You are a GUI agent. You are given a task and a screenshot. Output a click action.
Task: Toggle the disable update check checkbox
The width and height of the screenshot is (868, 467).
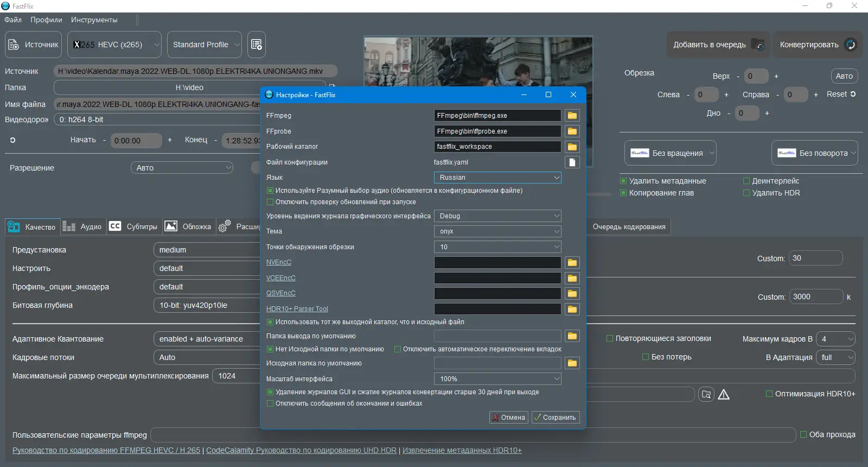pos(270,202)
